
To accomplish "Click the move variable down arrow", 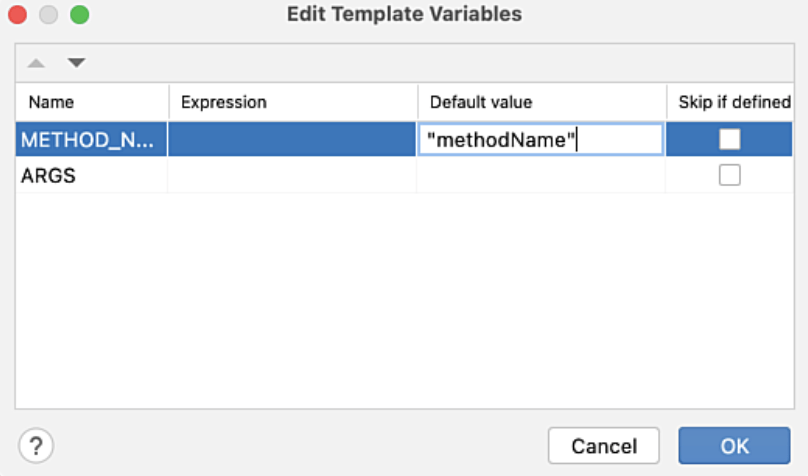I will tap(76, 63).
